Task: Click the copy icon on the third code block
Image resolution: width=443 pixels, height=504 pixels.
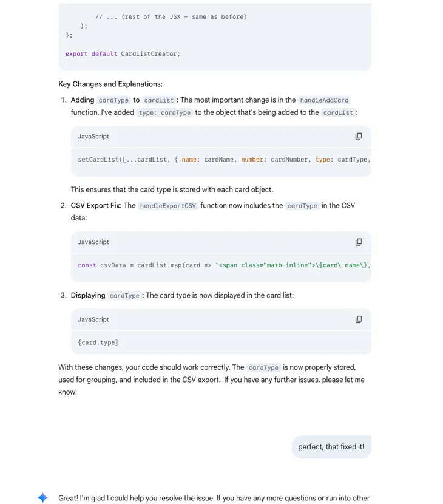Action: (x=358, y=319)
